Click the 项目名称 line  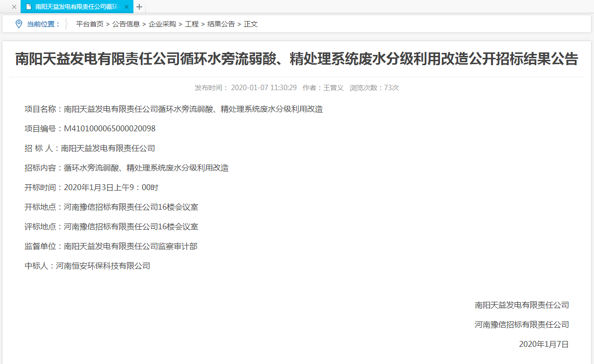[x=174, y=109]
